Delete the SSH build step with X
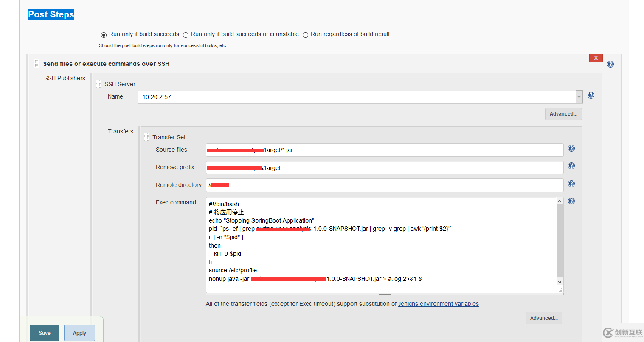Image resolution: width=644 pixels, height=342 pixels. 596,58
